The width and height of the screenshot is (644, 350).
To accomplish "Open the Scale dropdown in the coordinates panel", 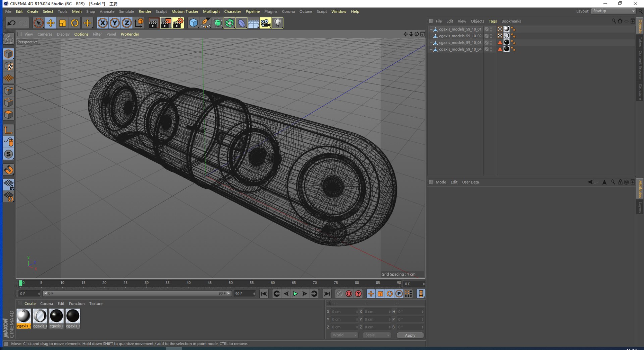I will click(x=377, y=335).
